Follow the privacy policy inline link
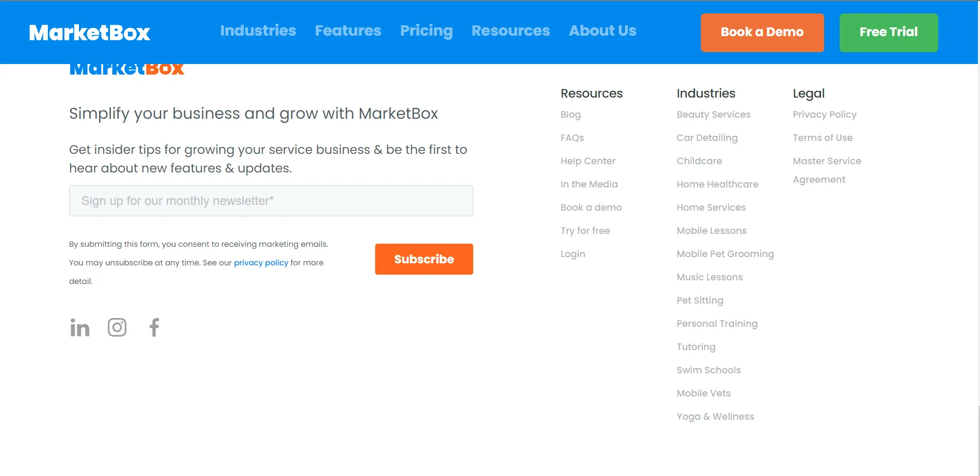 click(x=261, y=263)
